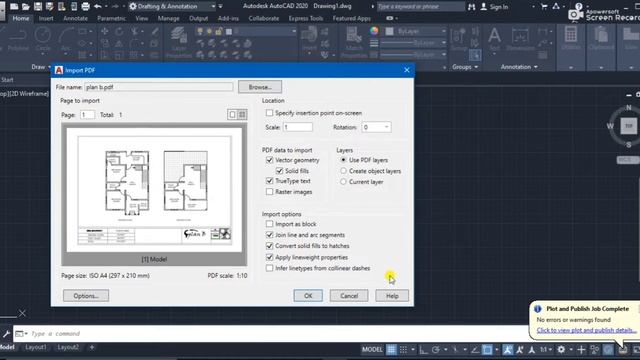Image resolution: width=640 pixels, height=360 pixels.
Task: Switch to the Output ribbon tab
Action: pyautogui.click(x=198, y=18)
